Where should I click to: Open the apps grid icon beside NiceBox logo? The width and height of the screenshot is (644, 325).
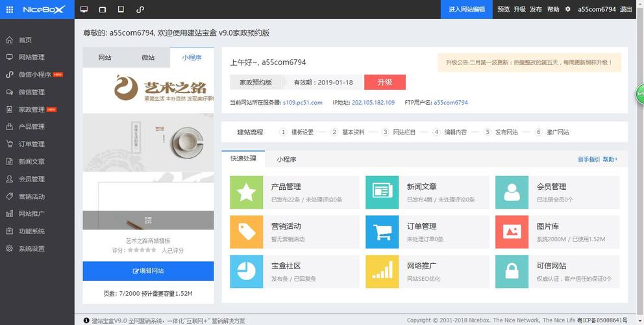(10, 10)
